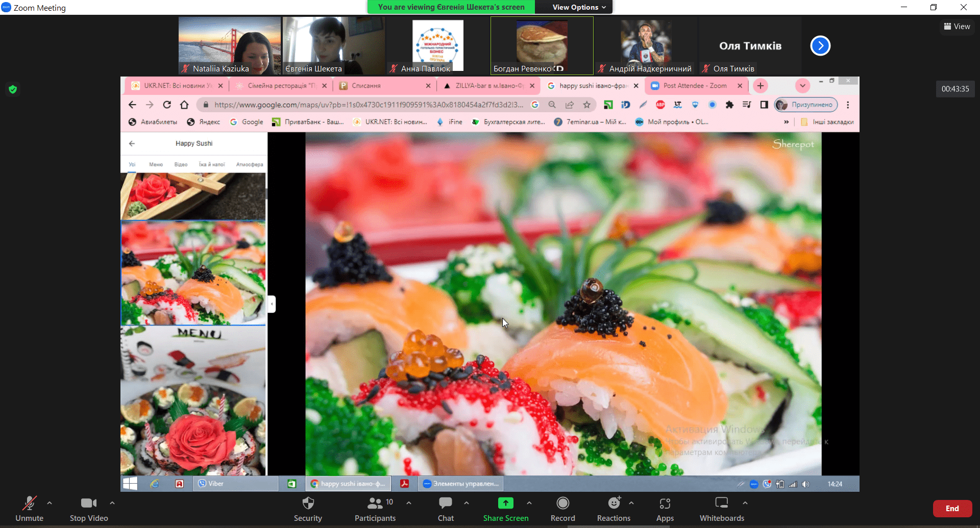980x528 pixels.
Task: Open the Chat panel
Action: [446, 504]
